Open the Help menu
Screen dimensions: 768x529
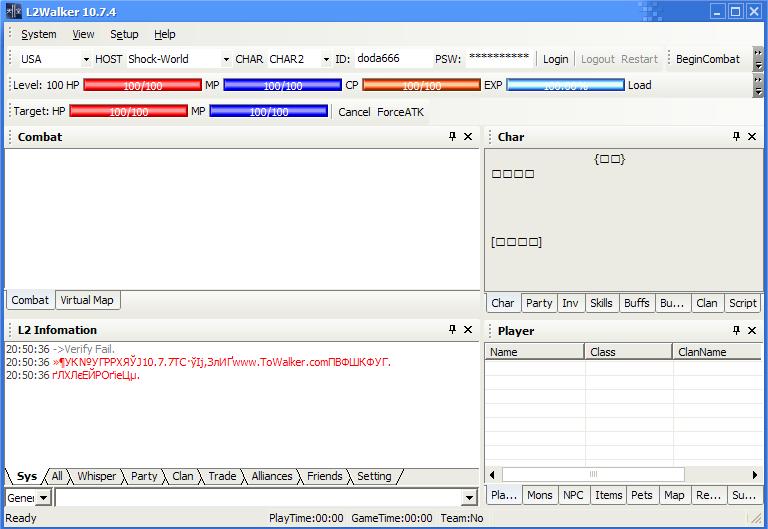[x=165, y=34]
